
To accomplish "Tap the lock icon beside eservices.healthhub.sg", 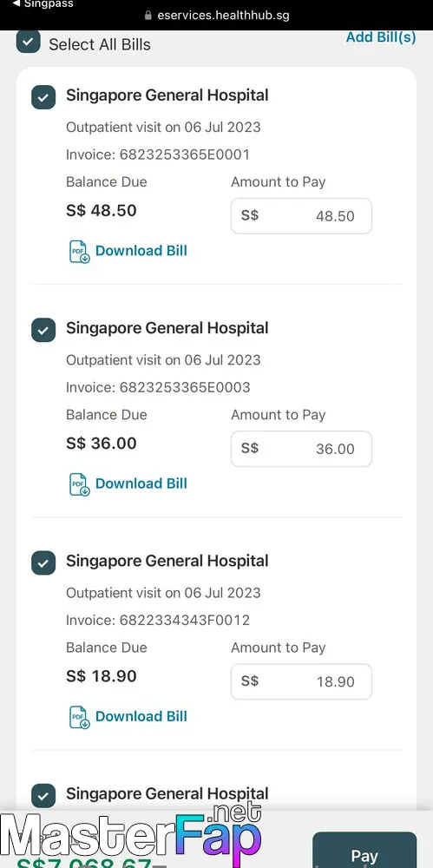I will (148, 16).
